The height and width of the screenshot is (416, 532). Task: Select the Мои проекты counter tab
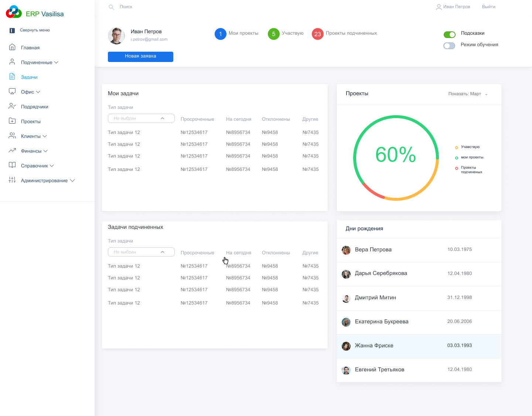[236, 34]
